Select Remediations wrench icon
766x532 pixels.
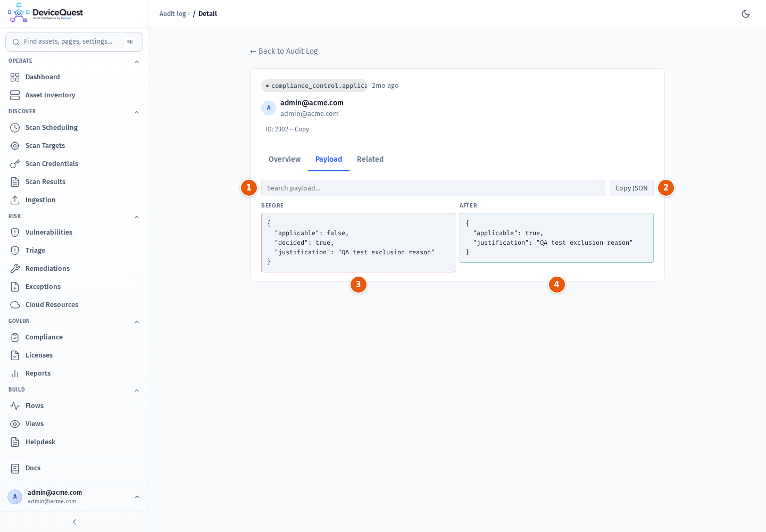tap(15, 269)
